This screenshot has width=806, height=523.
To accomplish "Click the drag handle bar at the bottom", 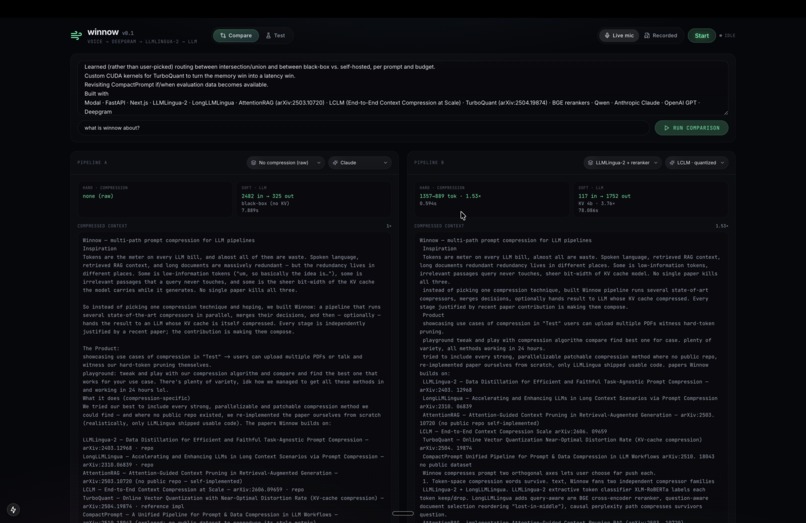I will point(403,513).
